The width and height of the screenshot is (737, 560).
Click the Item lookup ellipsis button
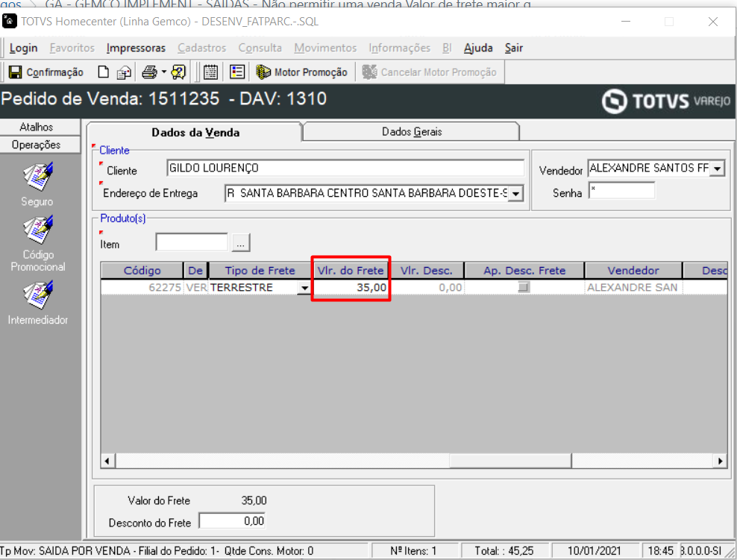pyautogui.click(x=241, y=243)
